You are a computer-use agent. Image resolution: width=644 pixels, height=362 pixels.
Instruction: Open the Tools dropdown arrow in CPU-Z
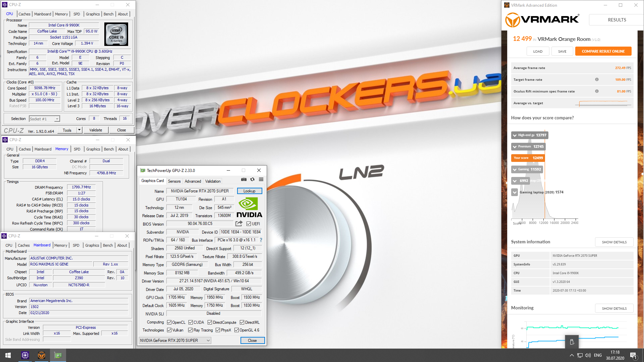79,130
